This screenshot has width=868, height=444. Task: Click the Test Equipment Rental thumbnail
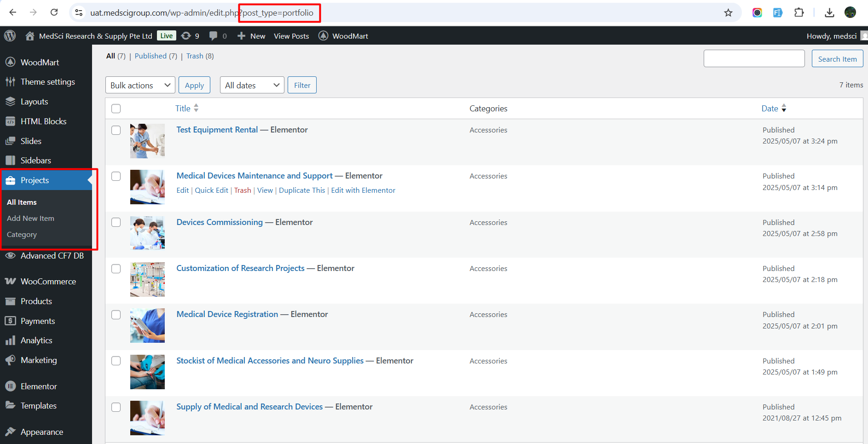[x=147, y=141]
